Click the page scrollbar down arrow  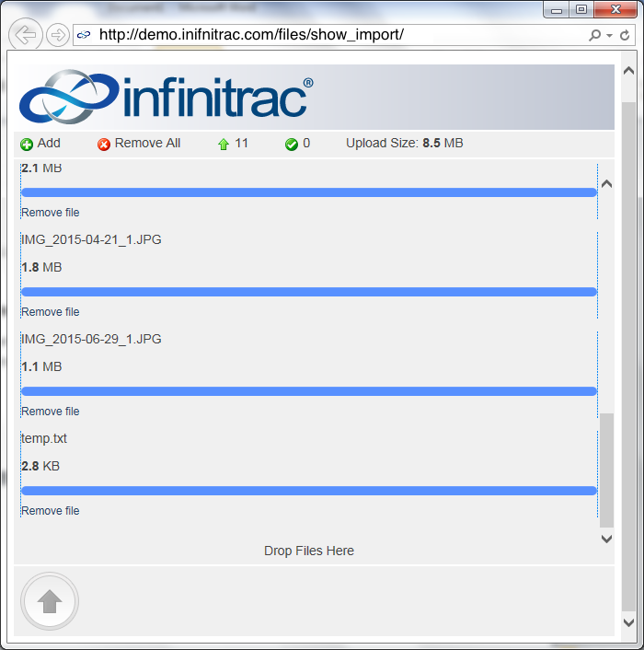pos(628,622)
